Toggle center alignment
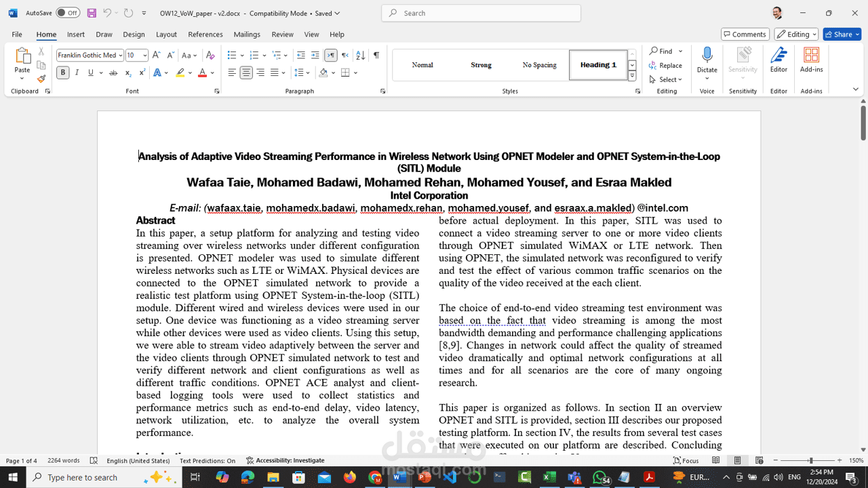 click(246, 73)
